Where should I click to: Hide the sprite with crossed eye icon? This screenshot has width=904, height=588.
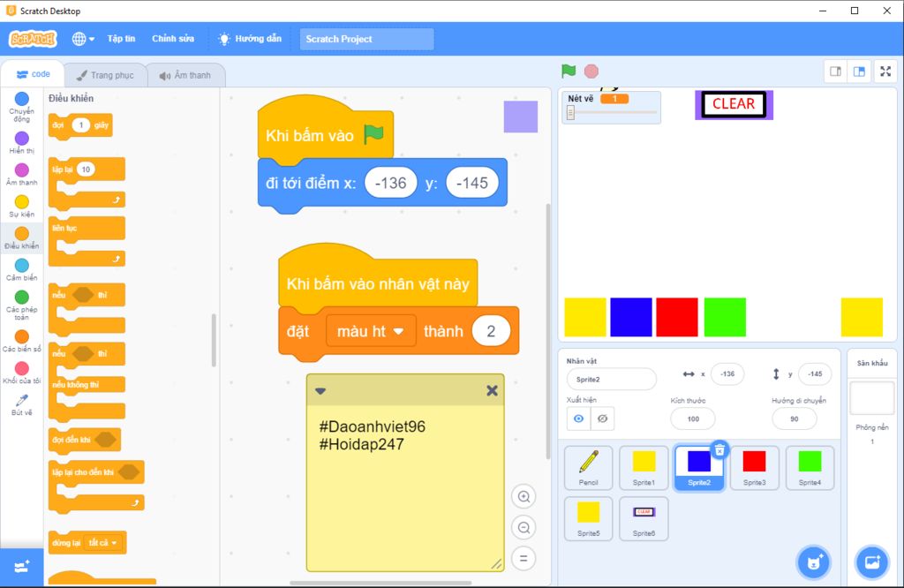click(602, 418)
